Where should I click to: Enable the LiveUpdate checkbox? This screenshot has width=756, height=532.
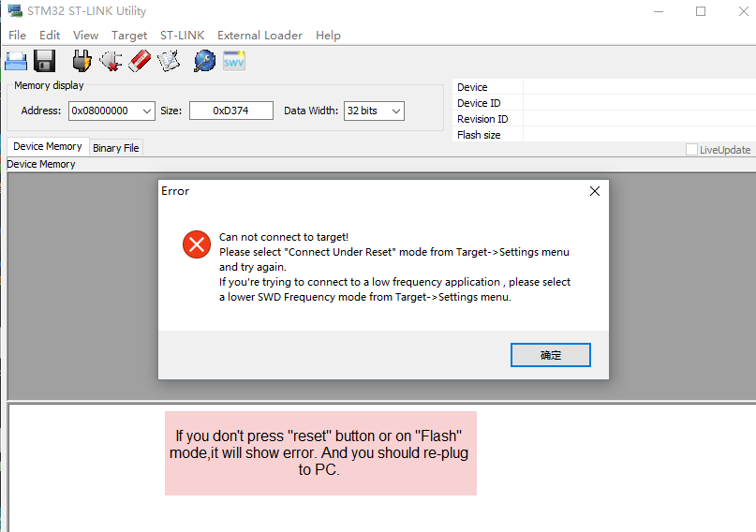tap(691, 150)
